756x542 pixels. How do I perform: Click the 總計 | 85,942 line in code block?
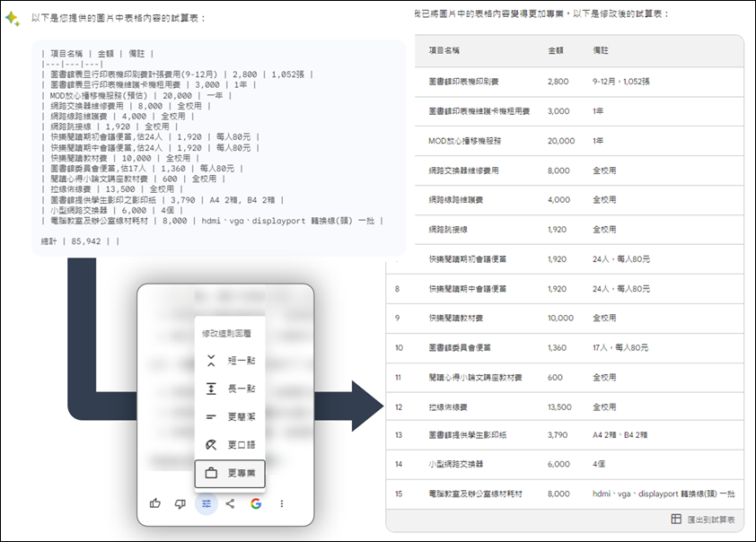80,241
